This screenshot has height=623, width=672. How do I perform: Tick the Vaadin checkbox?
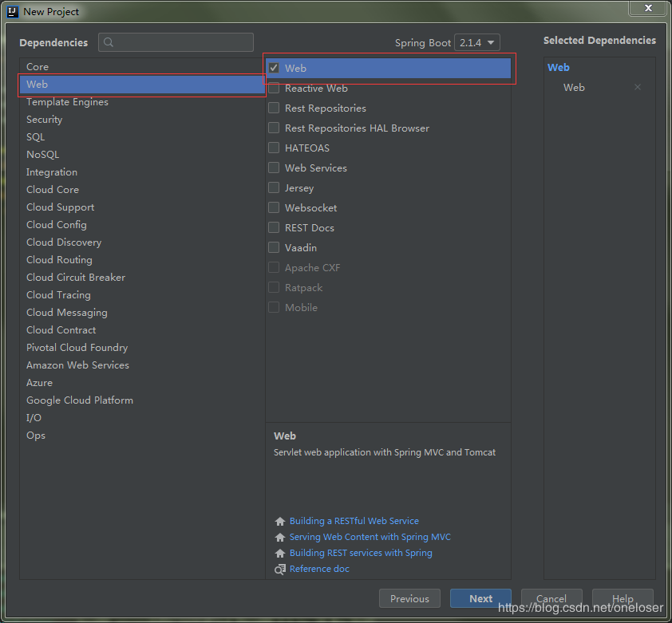pyautogui.click(x=274, y=247)
